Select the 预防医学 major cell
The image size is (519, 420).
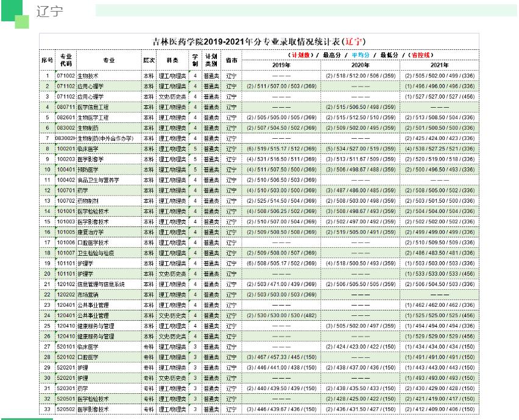(109, 170)
